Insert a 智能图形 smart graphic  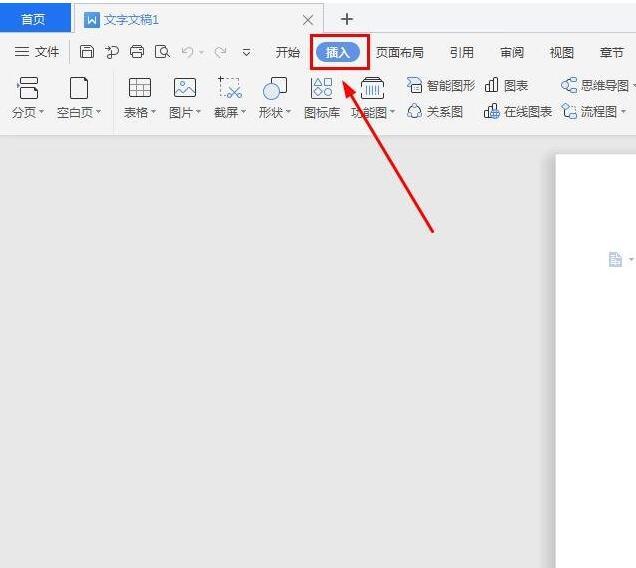tap(440, 85)
